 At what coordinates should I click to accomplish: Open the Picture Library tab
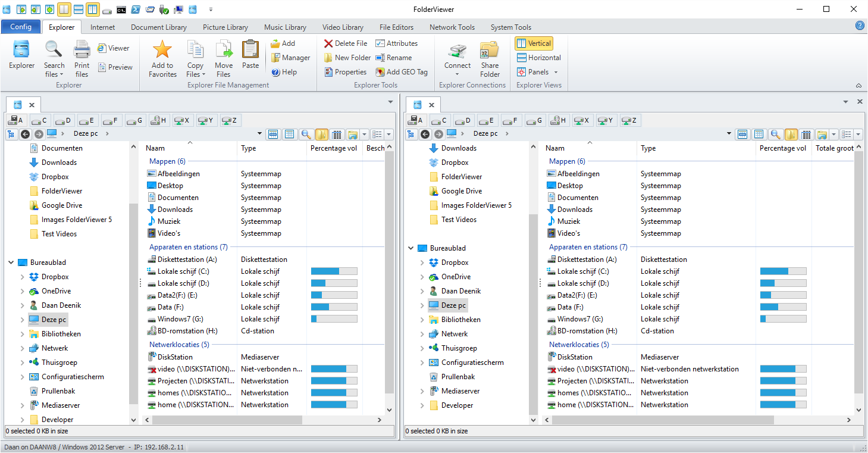point(225,27)
